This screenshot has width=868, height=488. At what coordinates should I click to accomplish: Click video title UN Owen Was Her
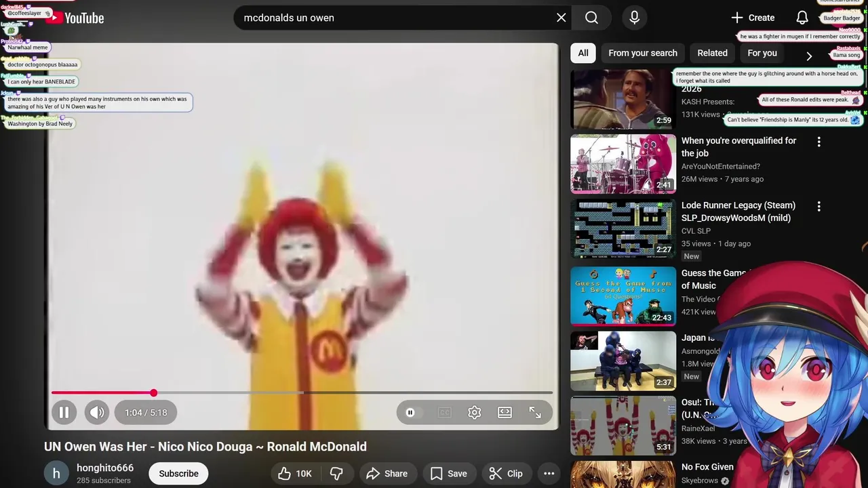205,447
